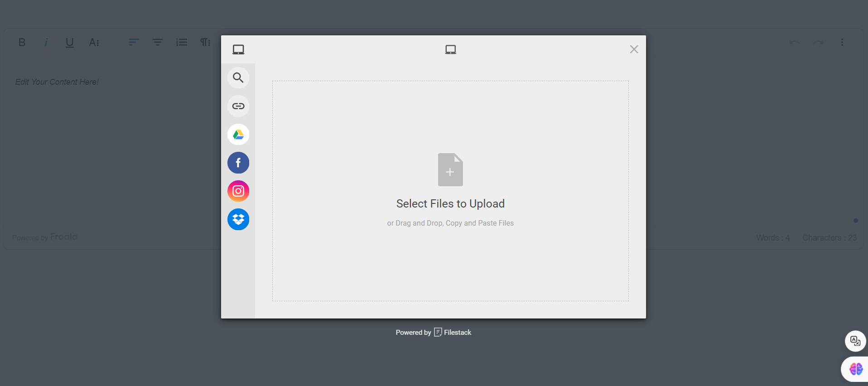Click the translate floating button
The image size is (868, 386).
855,341
